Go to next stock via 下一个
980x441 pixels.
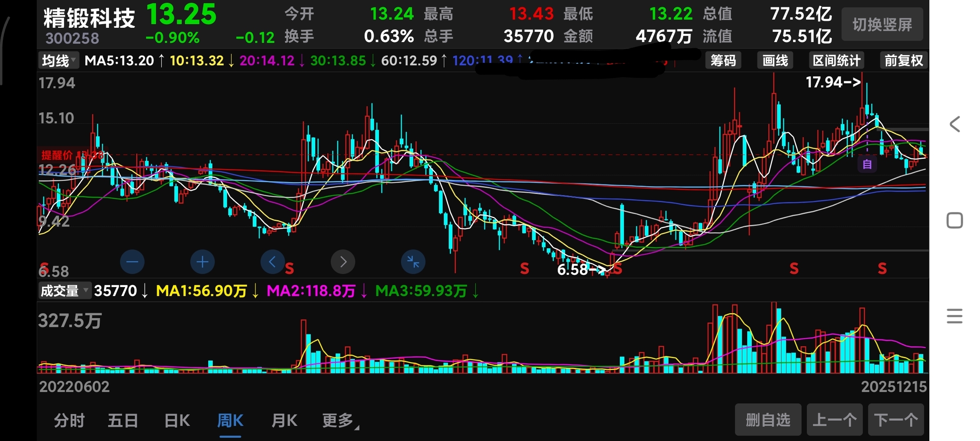click(896, 420)
